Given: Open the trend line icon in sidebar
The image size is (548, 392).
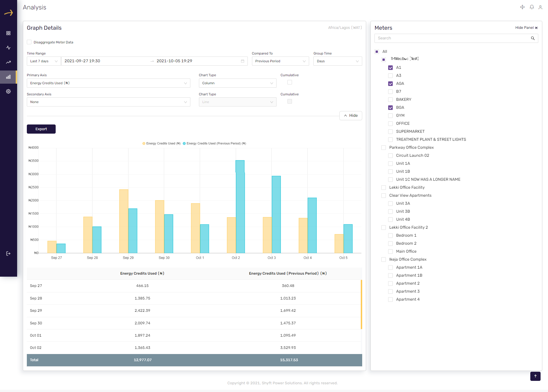Looking at the screenshot, I should click(x=8, y=62).
